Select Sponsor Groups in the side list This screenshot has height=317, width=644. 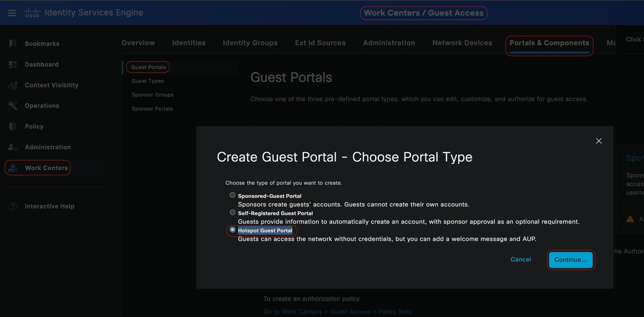[x=152, y=95]
